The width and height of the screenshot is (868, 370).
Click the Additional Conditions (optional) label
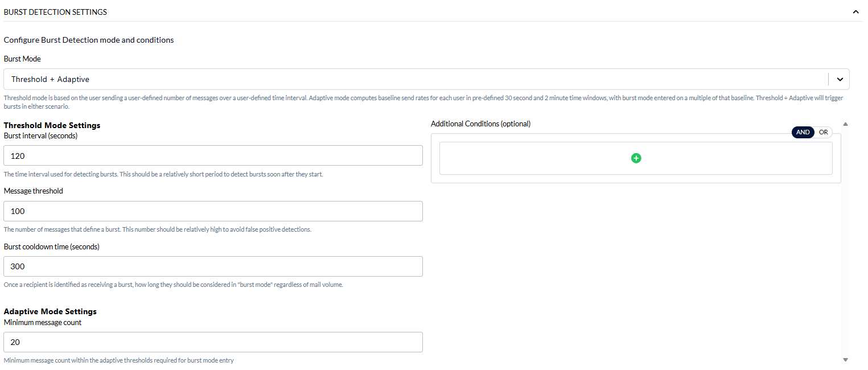[x=480, y=124]
